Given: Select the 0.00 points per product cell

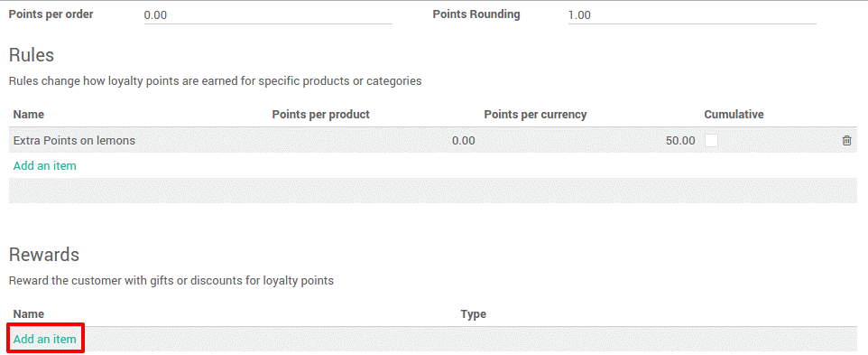Looking at the screenshot, I should click(x=464, y=141).
